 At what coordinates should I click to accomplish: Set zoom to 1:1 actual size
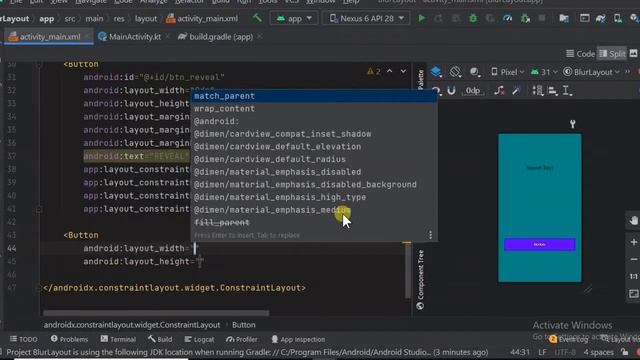click(633, 276)
